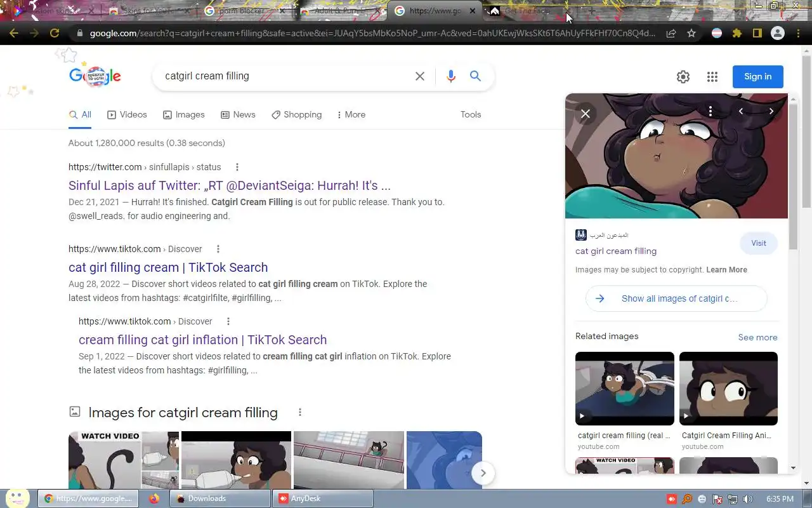Click the address bar URL
Screen dimensions: 812x508
372,34
